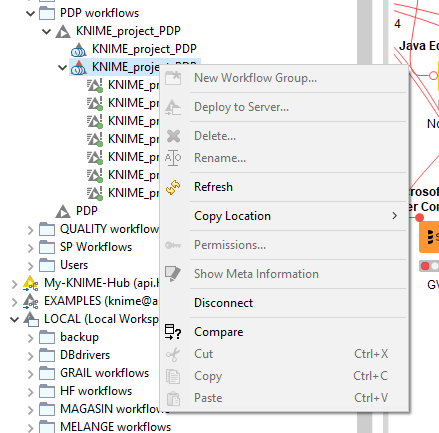Click the Compare icon with question mark
Viewport: 439px width, 433px height.
(x=173, y=332)
